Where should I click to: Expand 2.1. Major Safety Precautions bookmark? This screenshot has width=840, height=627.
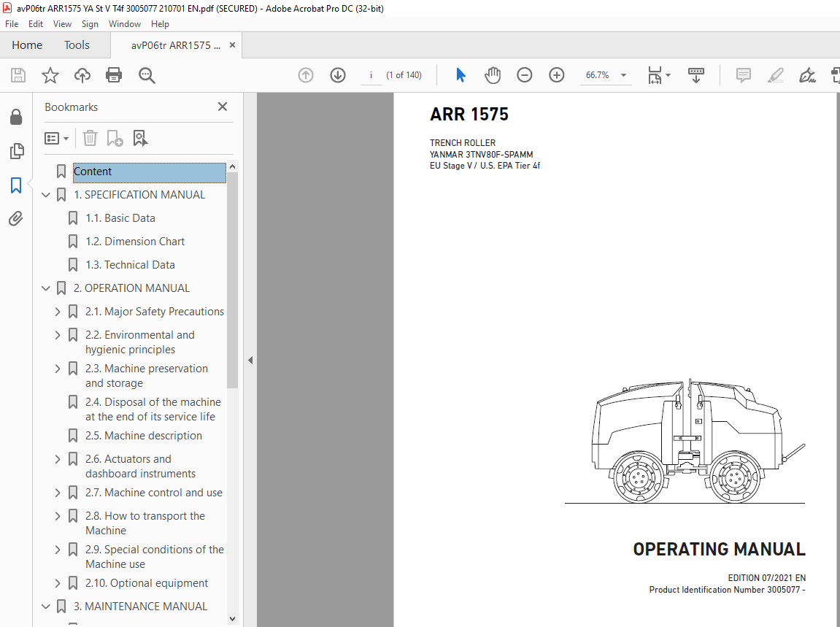click(58, 312)
